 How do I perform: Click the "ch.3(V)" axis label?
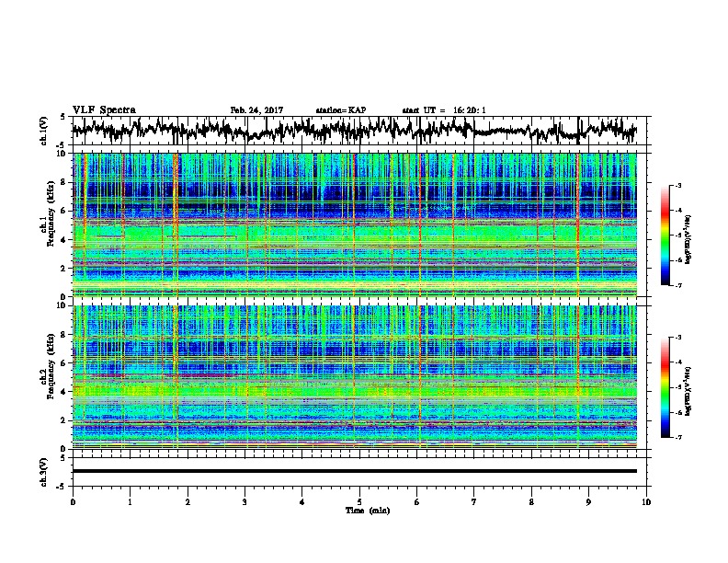[x=44, y=472]
